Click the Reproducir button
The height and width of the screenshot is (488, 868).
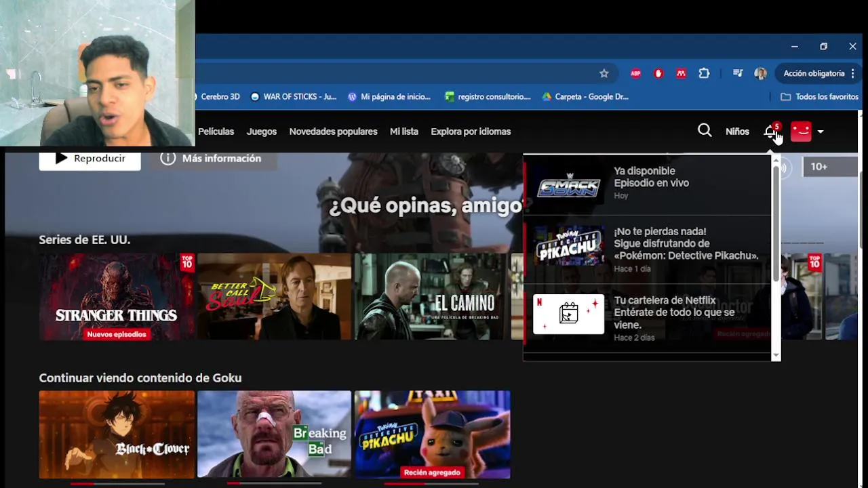click(90, 159)
